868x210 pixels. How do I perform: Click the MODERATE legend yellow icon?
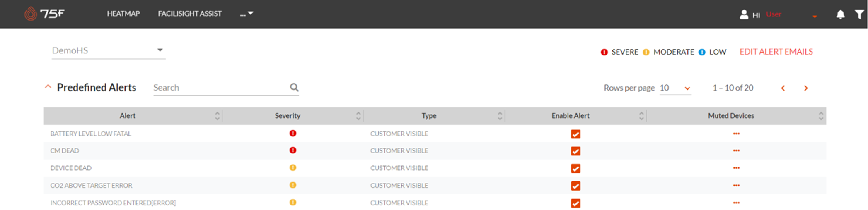[646, 52]
